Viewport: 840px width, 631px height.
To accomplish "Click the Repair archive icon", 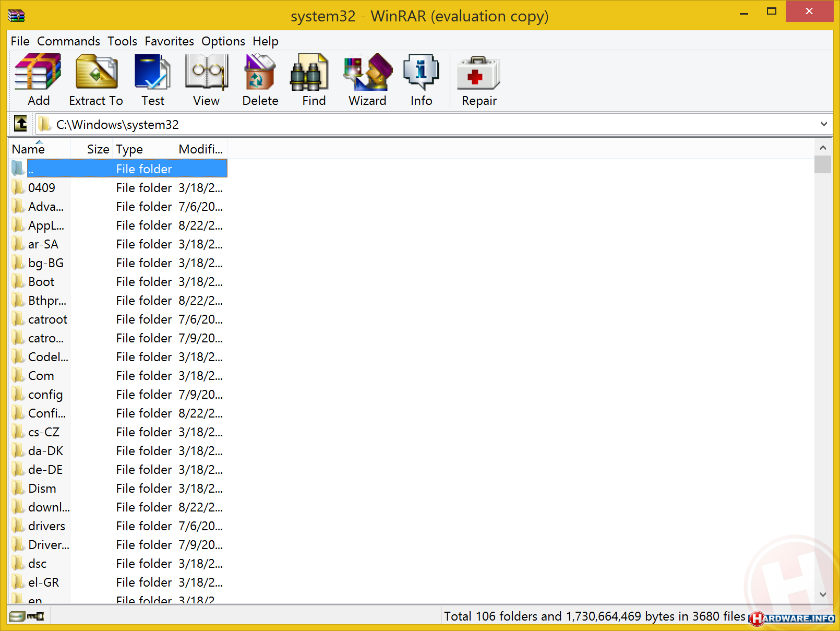I will coord(478,80).
